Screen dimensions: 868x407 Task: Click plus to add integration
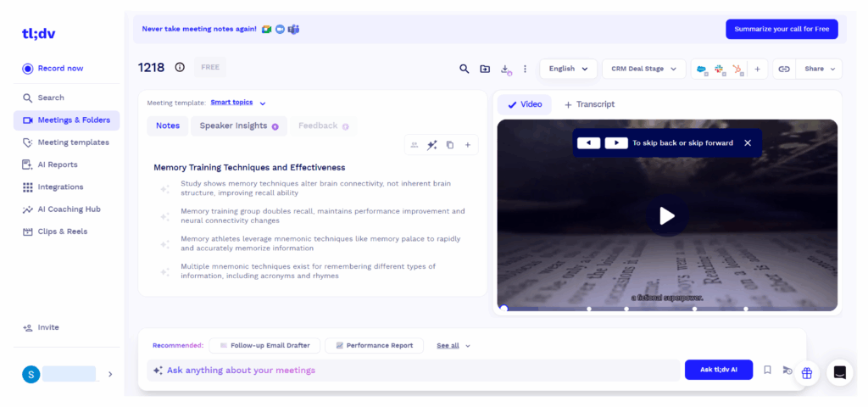point(757,70)
